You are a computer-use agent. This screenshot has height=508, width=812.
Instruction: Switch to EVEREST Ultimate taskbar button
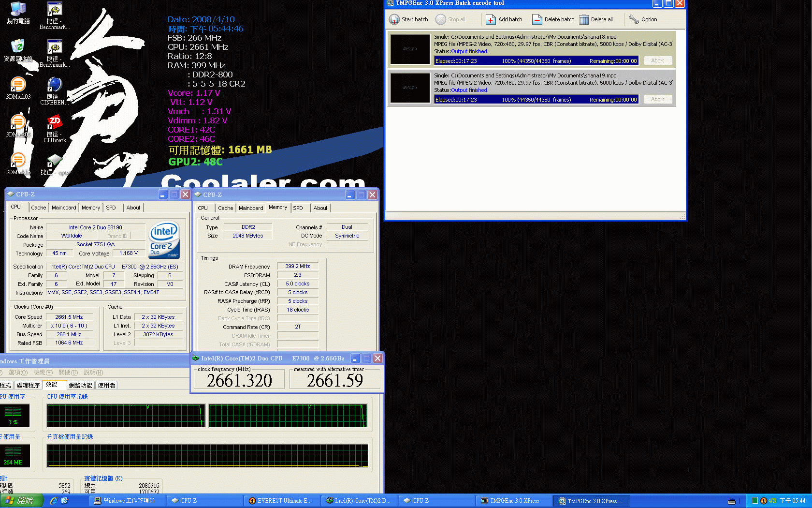click(x=281, y=501)
